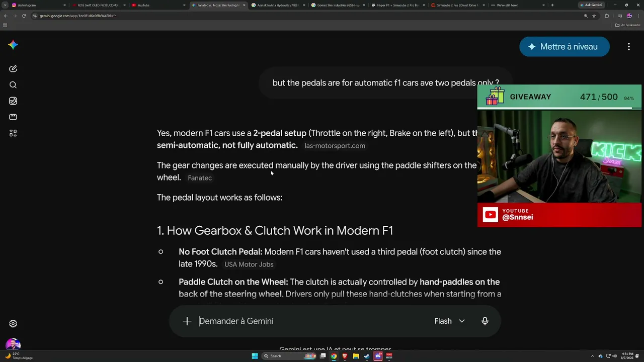Viewport: 644px width, 362px height.
Task: Click the bold text "No Foot Clutch Pedal:"
Action: coord(220,252)
